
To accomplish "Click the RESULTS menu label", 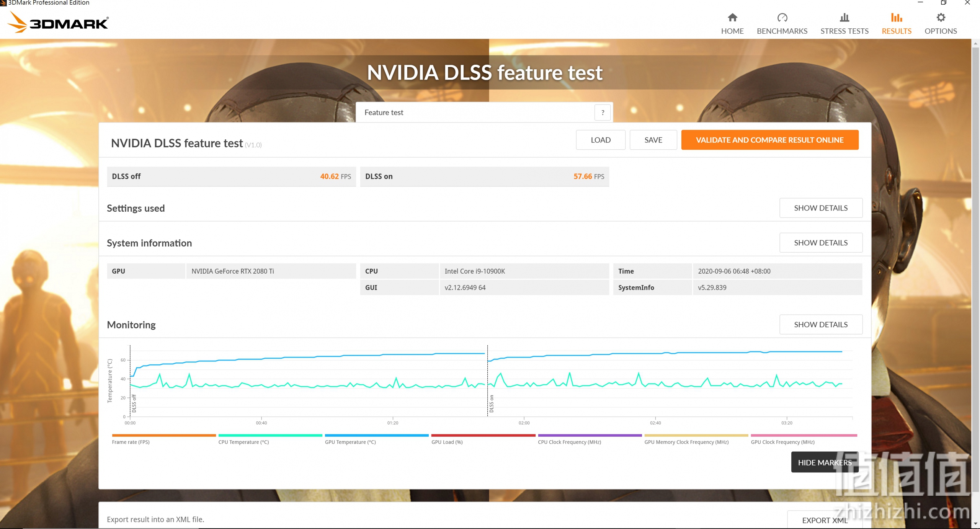I will [897, 31].
